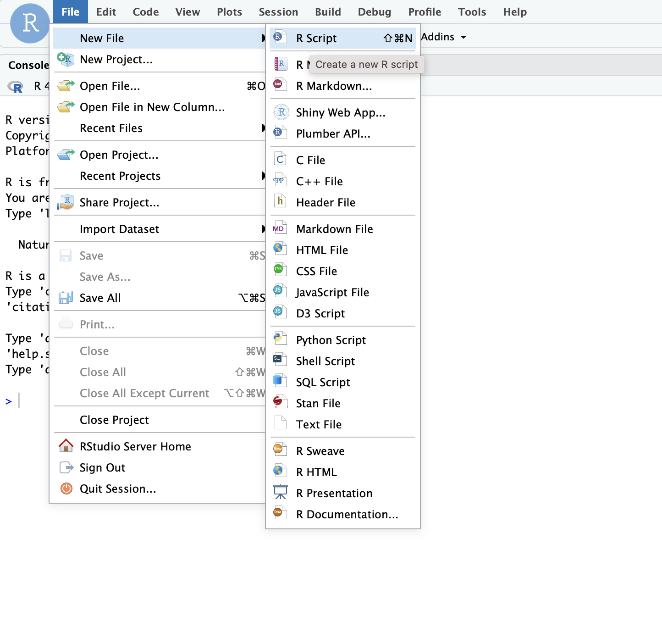The height and width of the screenshot is (644, 662).
Task: Open the Help menu
Action: click(515, 12)
